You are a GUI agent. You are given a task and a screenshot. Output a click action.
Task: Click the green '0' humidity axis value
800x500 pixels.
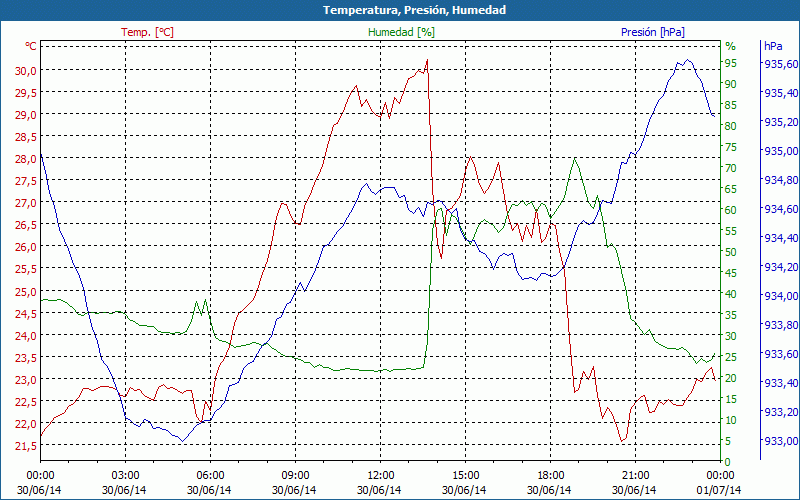[x=728, y=462]
